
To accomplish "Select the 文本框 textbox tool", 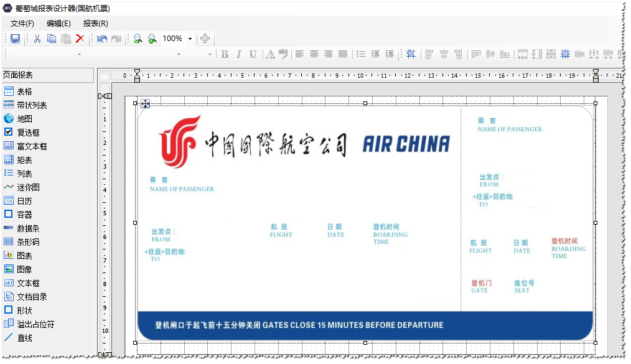I will tap(28, 283).
